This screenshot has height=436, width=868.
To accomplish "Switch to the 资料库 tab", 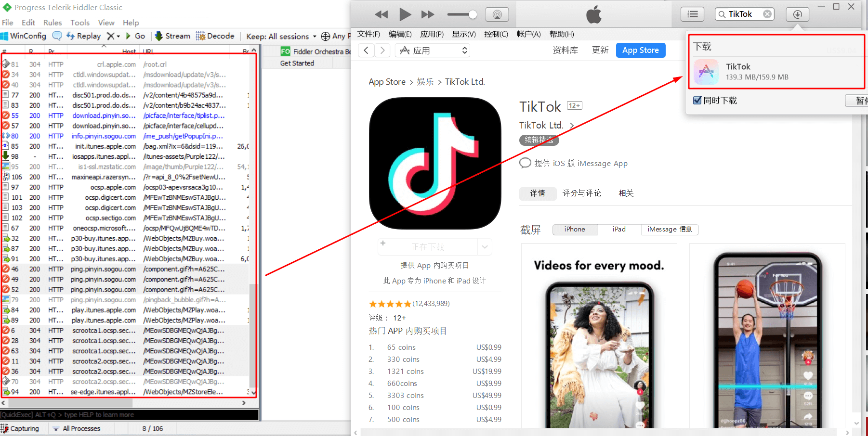I will [x=566, y=50].
